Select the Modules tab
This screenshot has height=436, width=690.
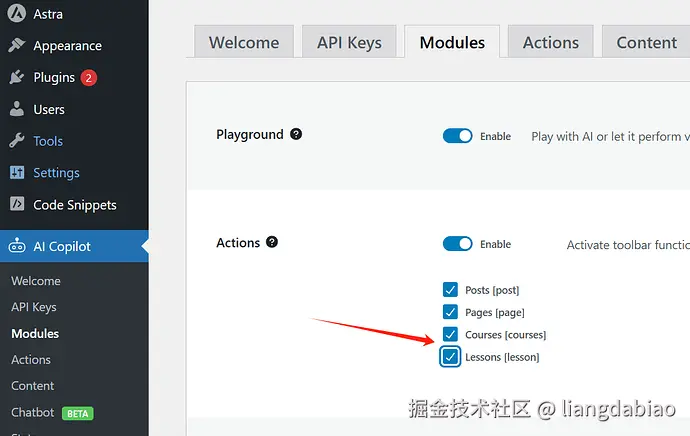click(x=452, y=42)
